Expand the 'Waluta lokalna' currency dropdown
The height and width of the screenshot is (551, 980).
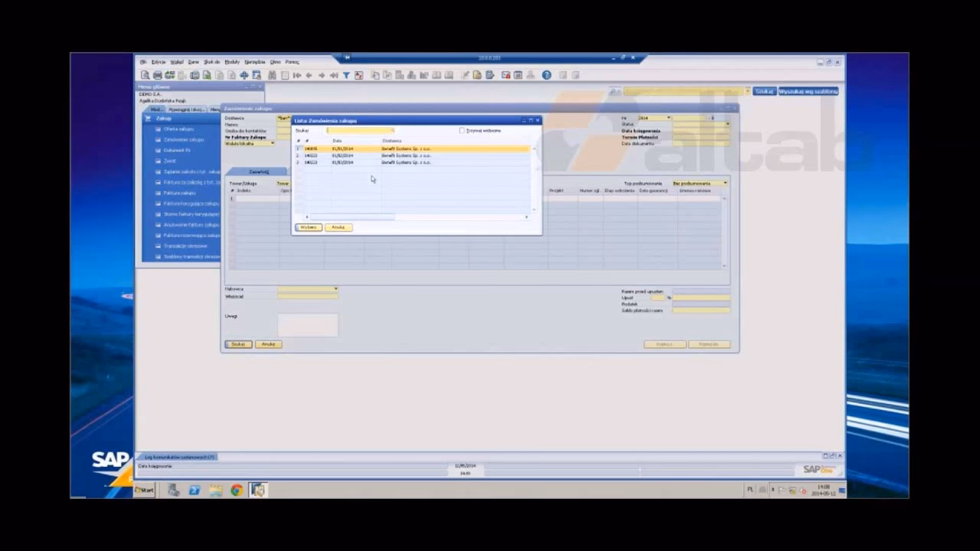click(x=272, y=143)
